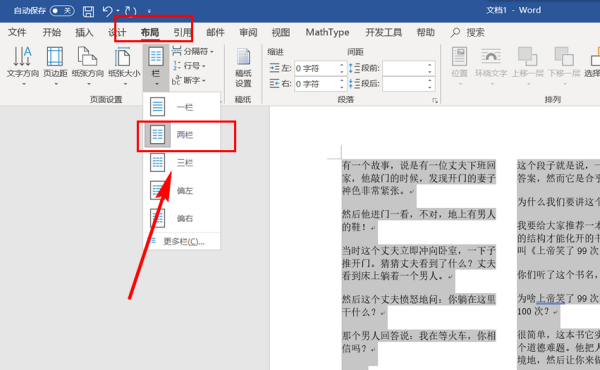Open Customize Quick Access Toolbar dropdown
This screenshot has width=600, height=370.
click(x=149, y=11)
